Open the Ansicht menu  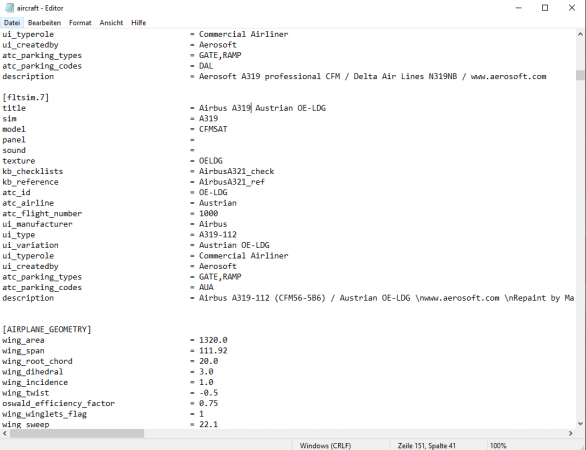coord(111,23)
